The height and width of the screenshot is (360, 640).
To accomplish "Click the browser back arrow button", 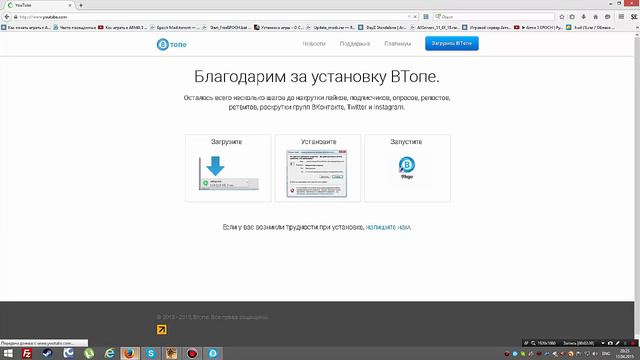I will pyautogui.click(x=7, y=17).
